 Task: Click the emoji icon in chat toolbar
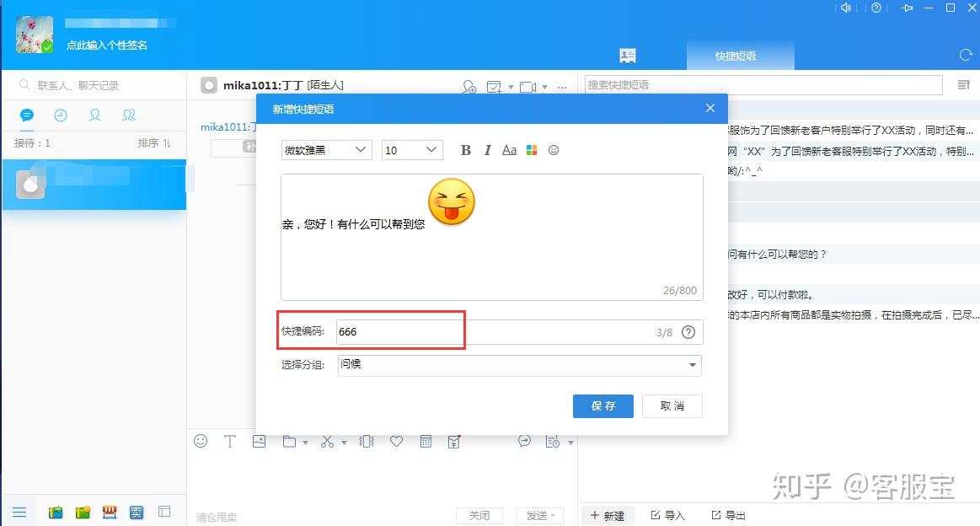[x=201, y=441]
